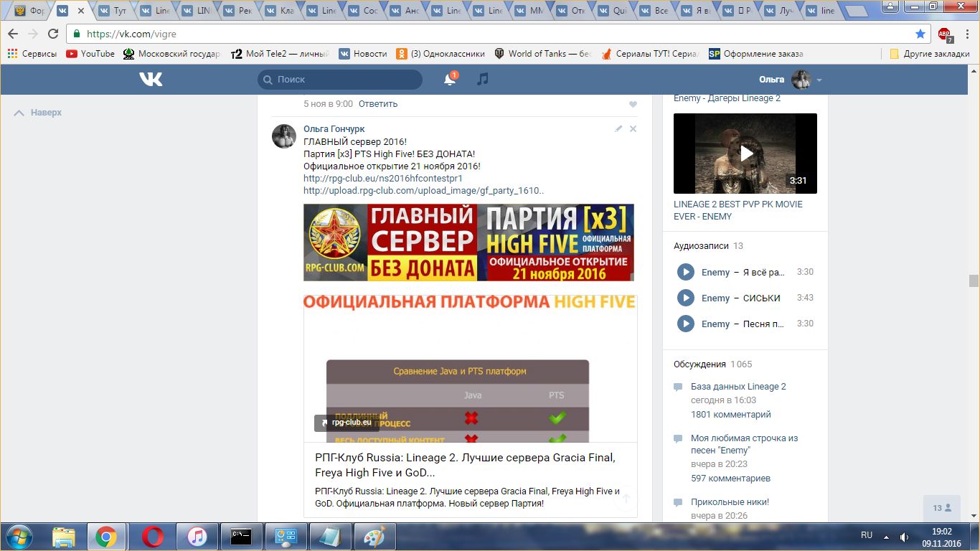Open the Оформление заказа bookmark
This screenshot has height=551, width=980.
click(x=756, y=54)
